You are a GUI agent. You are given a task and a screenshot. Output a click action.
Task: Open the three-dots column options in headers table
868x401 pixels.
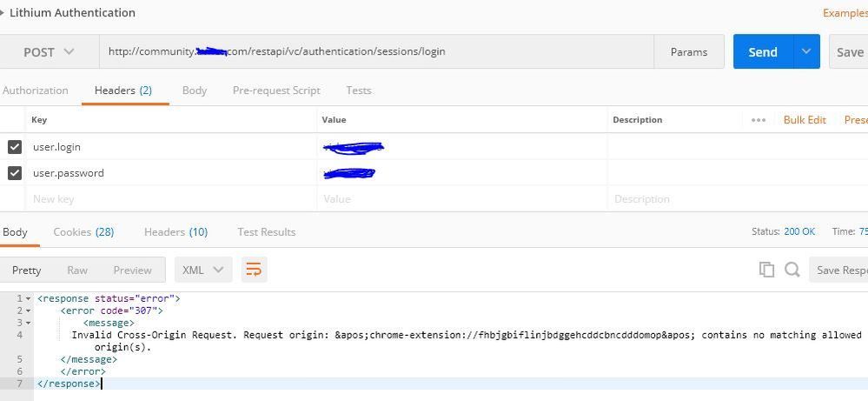(x=759, y=120)
